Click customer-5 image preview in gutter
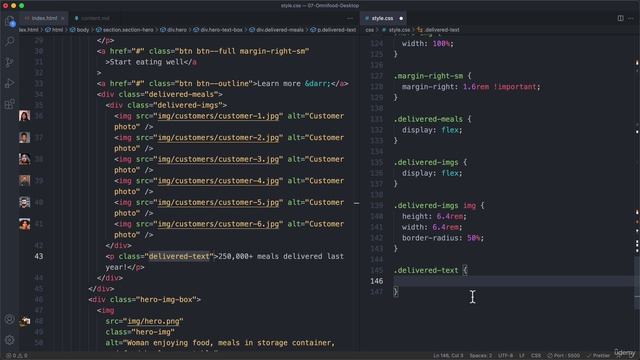Image resolution: width=640 pixels, height=360 pixels. [24, 202]
